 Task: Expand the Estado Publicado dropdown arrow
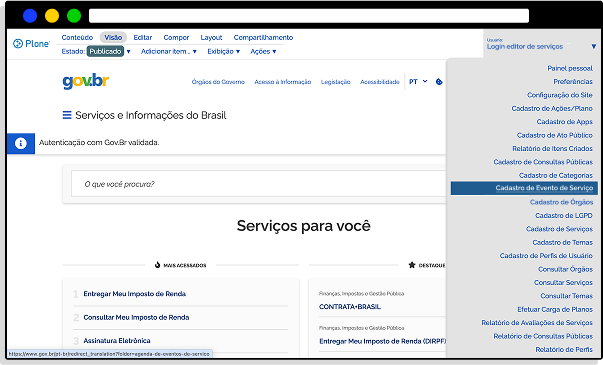pos(128,52)
